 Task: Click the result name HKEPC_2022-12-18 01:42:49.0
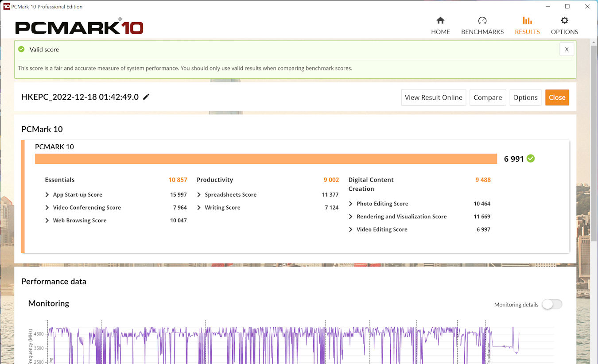(80, 97)
